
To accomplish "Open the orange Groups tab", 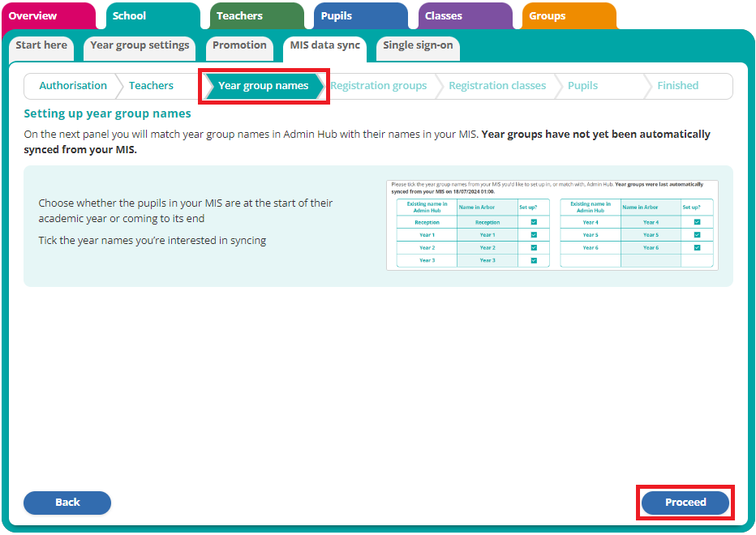I will [x=548, y=16].
